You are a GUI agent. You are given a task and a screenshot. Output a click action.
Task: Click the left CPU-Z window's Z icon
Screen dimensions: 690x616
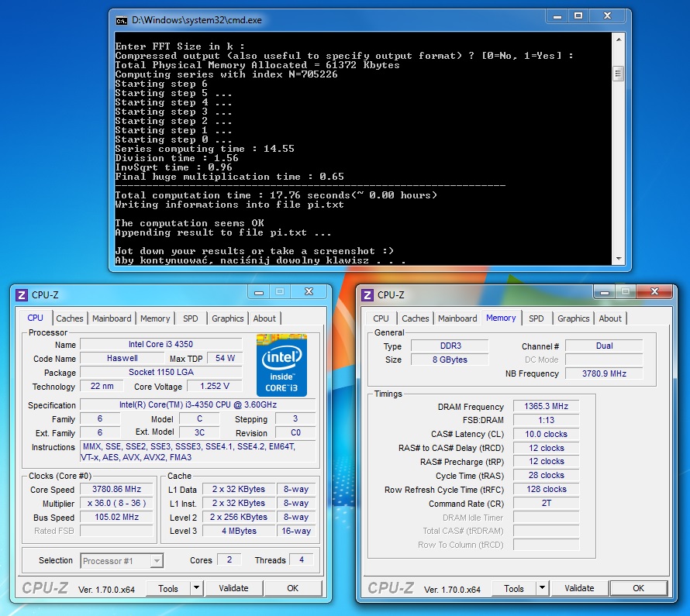coord(22,294)
